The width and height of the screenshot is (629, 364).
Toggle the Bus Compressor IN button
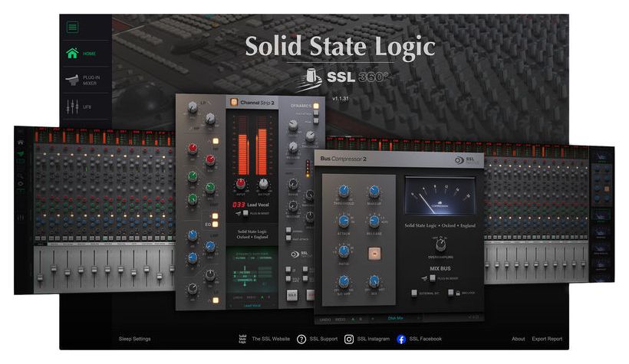[374, 254]
